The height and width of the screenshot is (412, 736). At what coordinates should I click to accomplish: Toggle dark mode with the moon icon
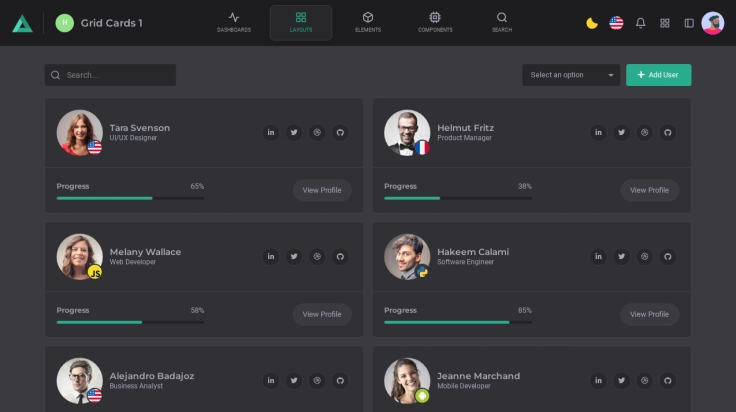coord(592,23)
